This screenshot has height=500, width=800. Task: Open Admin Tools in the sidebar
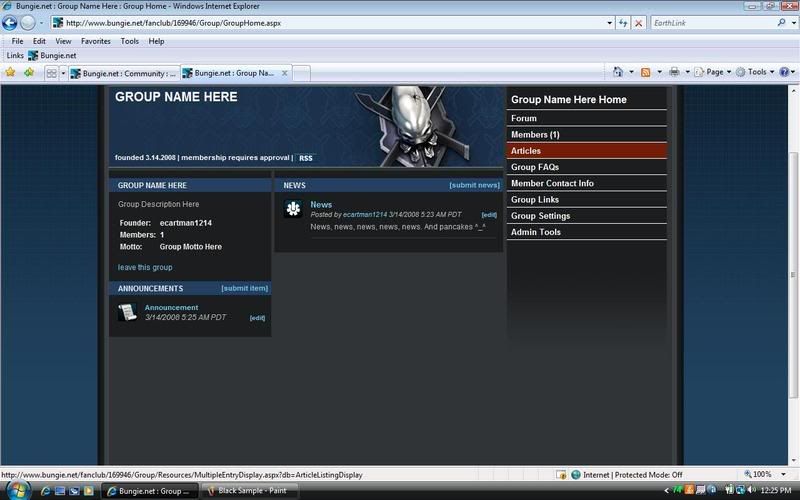point(536,232)
